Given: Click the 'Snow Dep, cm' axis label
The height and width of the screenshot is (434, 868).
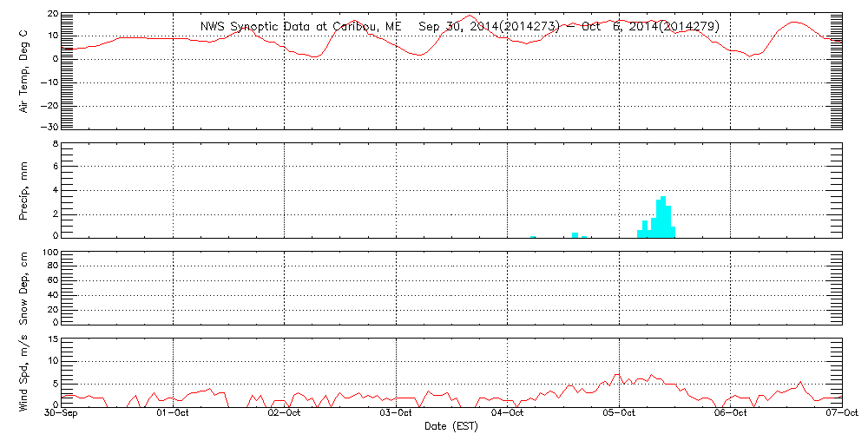Looking at the screenshot, I should [x=24, y=287].
